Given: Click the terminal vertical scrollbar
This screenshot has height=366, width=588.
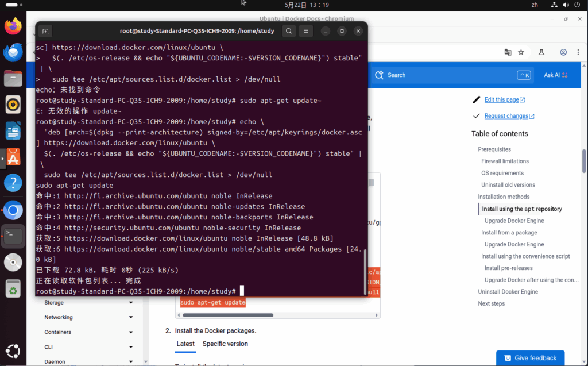Looking at the screenshot, I should (x=365, y=272).
